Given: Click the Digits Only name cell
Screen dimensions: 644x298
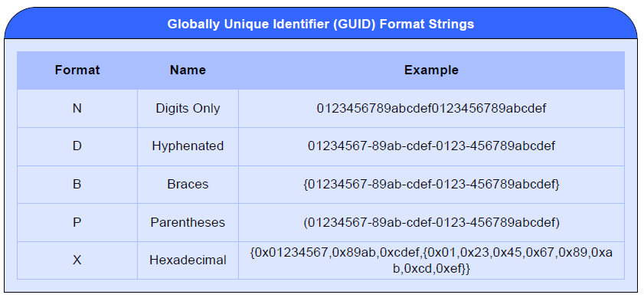Looking at the screenshot, I should click(x=188, y=109).
